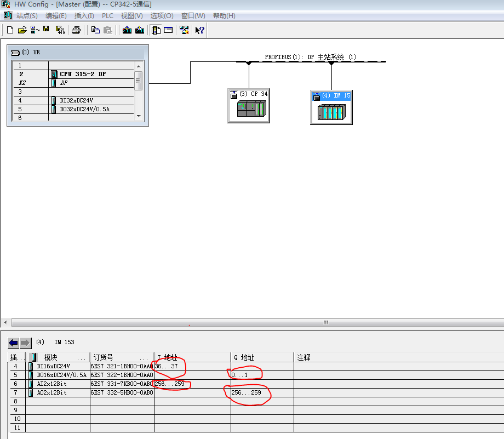This screenshot has width=504, height=439.
Task: Click the 订货号 column header
Action: 122,357
